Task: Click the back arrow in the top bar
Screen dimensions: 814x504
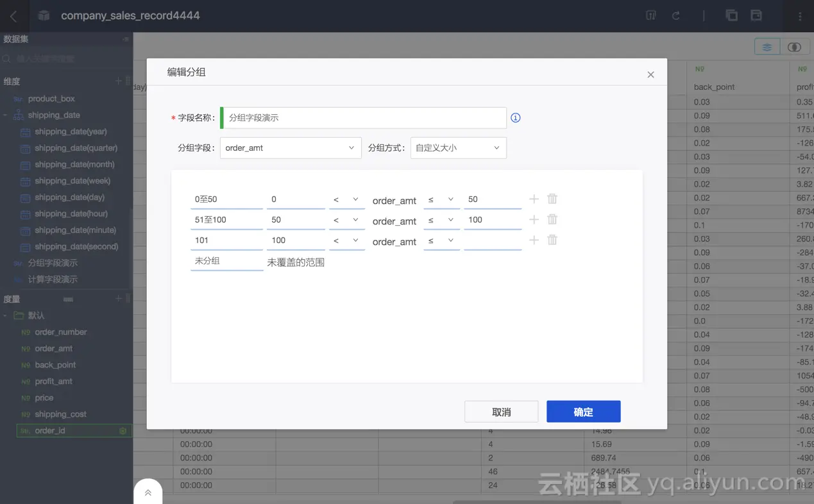Action: click(x=13, y=16)
